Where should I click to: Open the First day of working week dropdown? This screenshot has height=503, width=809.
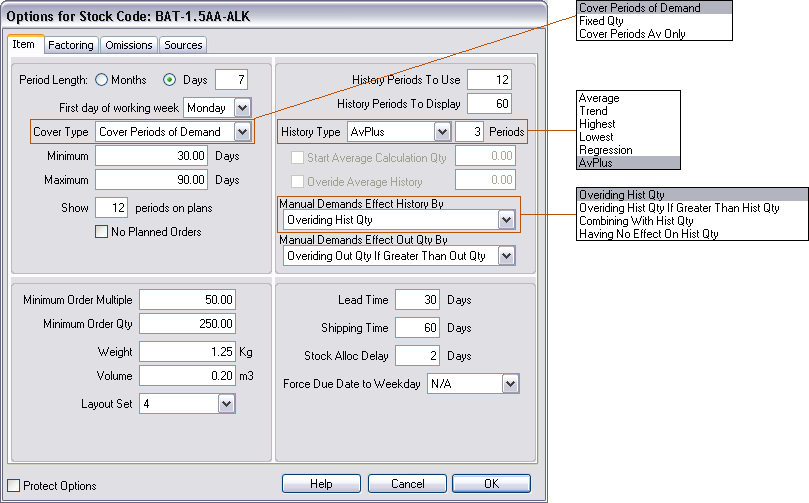(x=242, y=108)
